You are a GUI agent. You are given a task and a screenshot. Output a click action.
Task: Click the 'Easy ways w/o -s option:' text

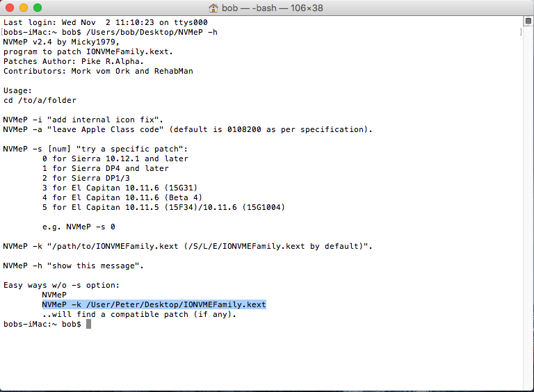coord(62,285)
